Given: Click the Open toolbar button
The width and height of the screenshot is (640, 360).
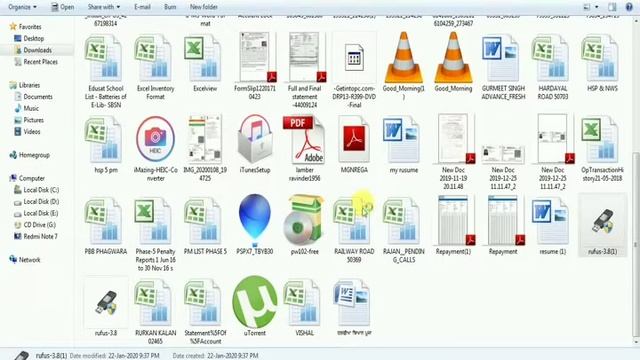Looking at the screenshot, I should [62, 7].
